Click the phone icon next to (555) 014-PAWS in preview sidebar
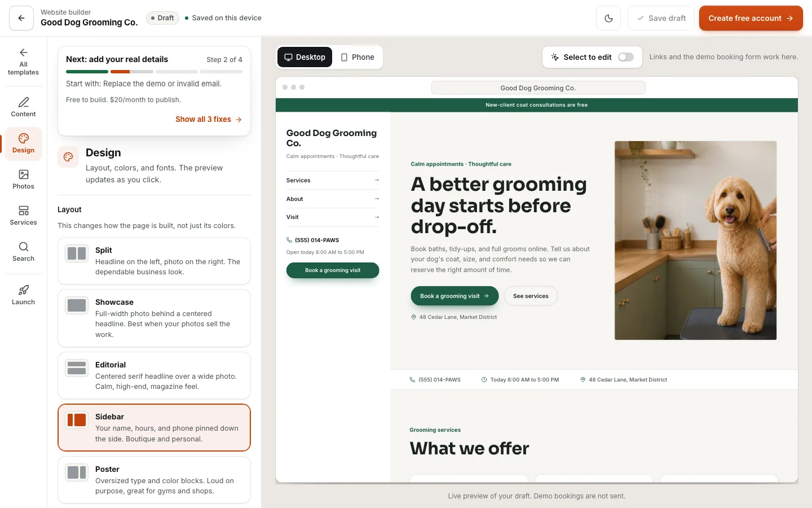 (289, 240)
